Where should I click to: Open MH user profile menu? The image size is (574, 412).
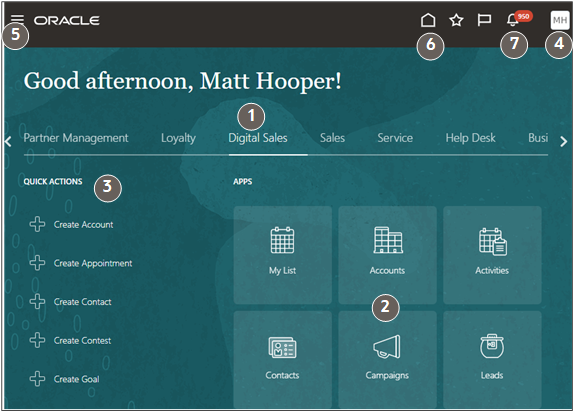click(560, 20)
